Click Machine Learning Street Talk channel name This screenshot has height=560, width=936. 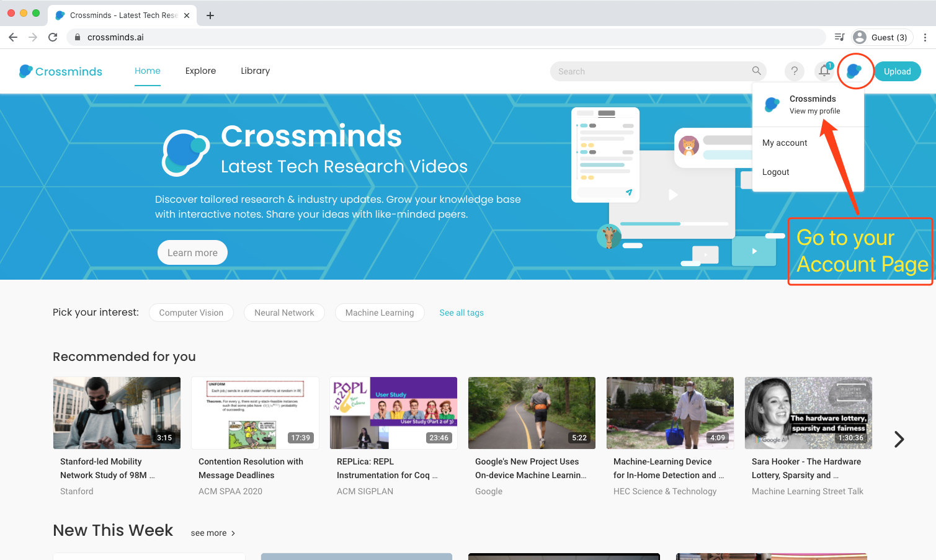[808, 491]
